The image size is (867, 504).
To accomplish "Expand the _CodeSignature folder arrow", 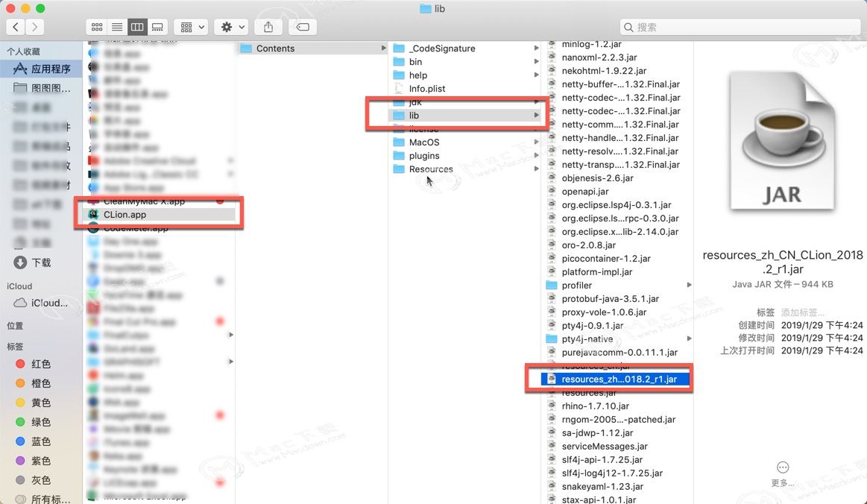I will point(536,48).
